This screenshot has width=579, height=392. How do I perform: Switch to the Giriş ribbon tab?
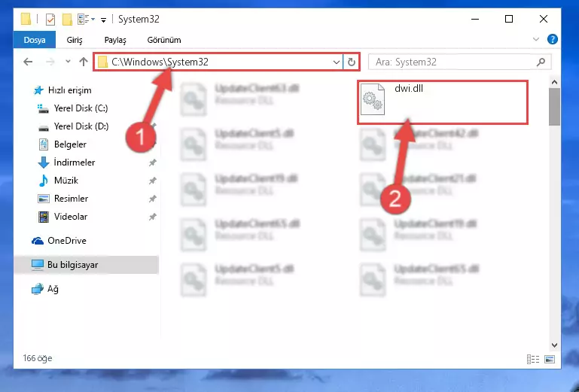click(x=75, y=40)
